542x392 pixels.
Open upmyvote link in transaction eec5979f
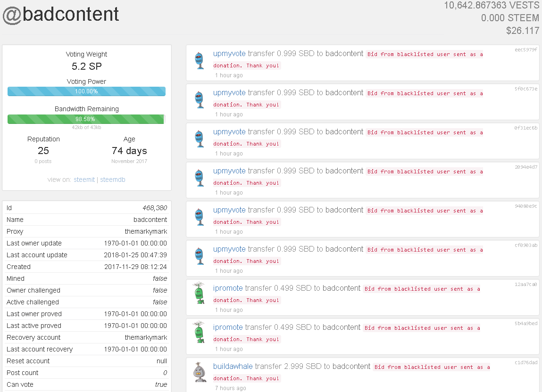click(229, 54)
